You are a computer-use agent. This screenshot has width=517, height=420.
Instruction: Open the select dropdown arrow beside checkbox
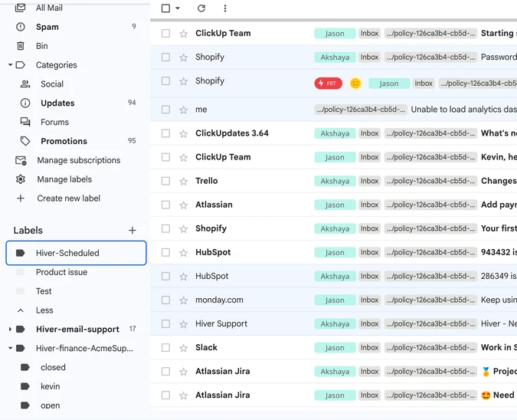[178, 8]
